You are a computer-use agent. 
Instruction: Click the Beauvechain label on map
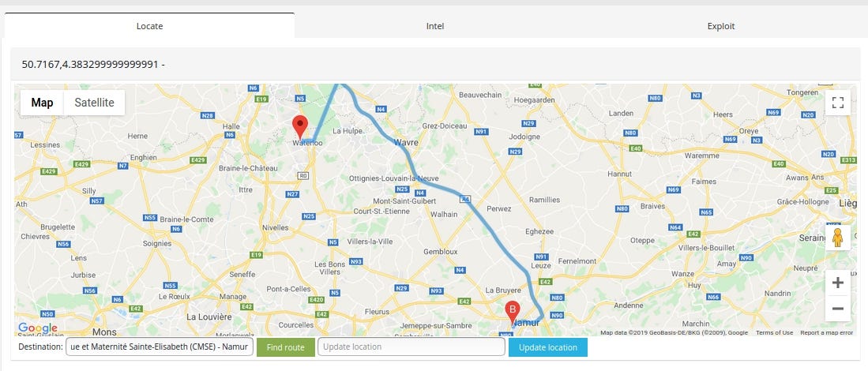pos(480,95)
